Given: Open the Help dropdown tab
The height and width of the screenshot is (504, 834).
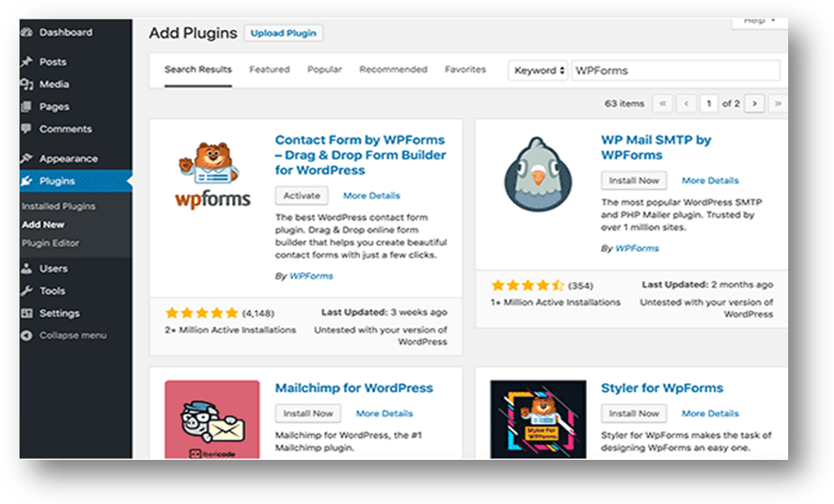Looking at the screenshot, I should point(759,21).
